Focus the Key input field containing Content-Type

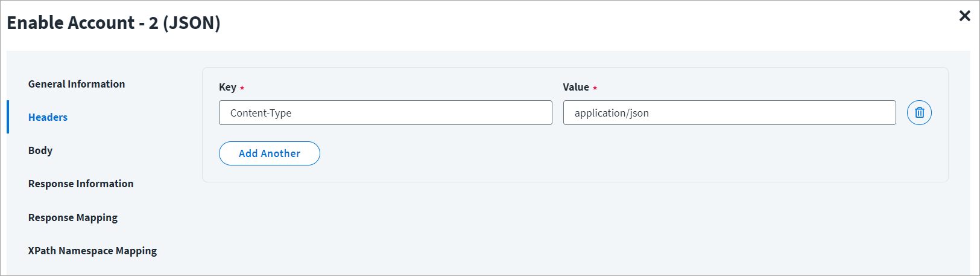pyautogui.click(x=385, y=113)
